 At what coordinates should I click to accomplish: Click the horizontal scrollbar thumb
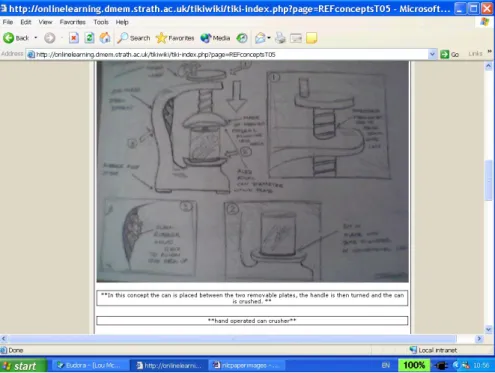232,339
